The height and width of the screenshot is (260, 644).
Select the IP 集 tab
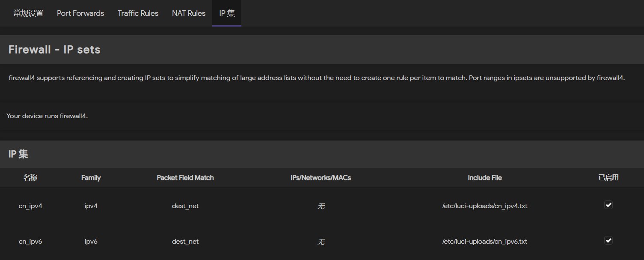point(227,13)
